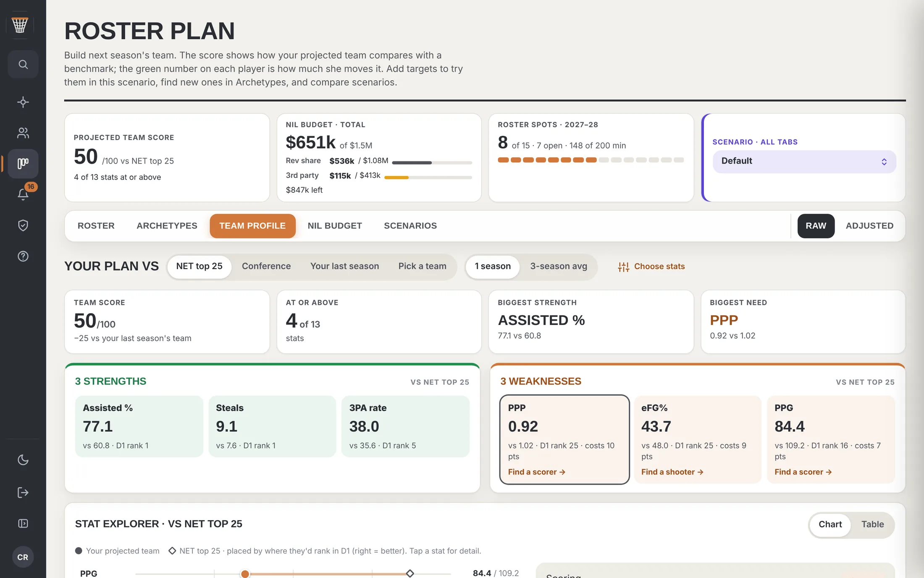This screenshot has height=578, width=924.
Task: Click the Rev share budget progress bar
Action: click(432, 163)
